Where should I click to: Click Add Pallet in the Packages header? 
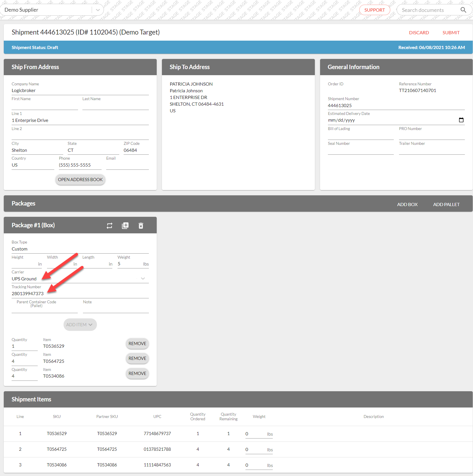pos(446,205)
